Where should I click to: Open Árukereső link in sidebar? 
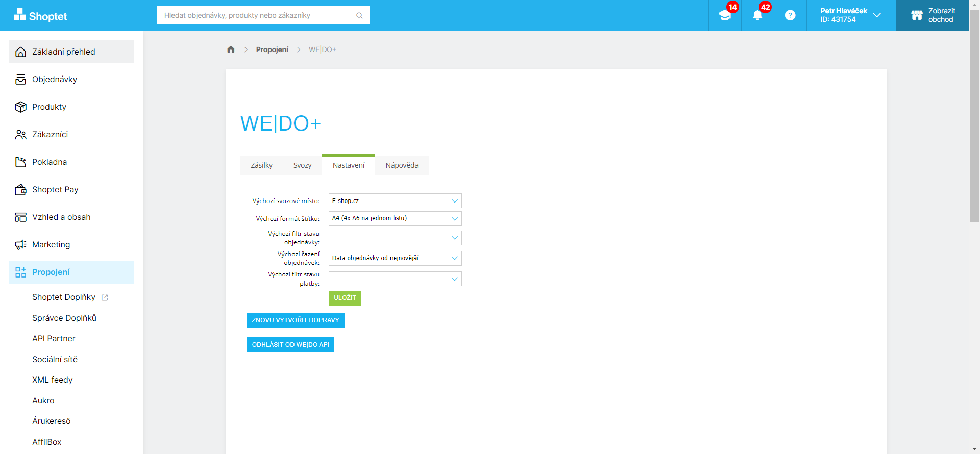pos(52,421)
